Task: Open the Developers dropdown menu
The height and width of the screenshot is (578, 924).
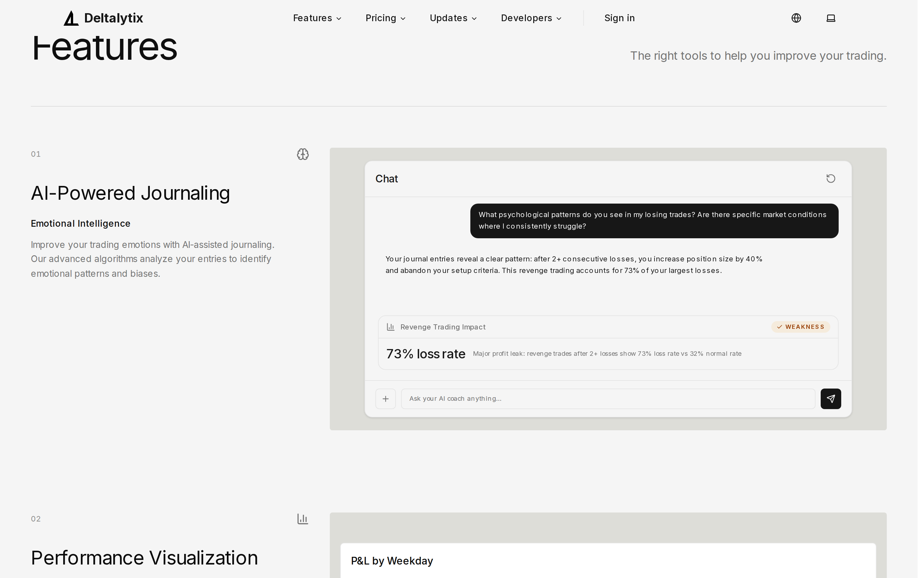Action: point(531,18)
